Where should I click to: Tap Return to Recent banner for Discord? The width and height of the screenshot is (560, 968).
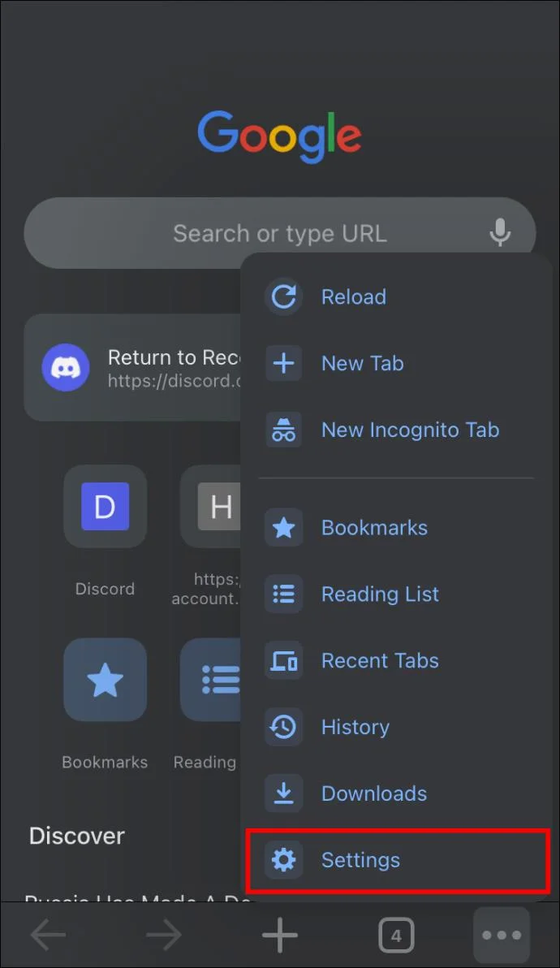[x=130, y=368]
